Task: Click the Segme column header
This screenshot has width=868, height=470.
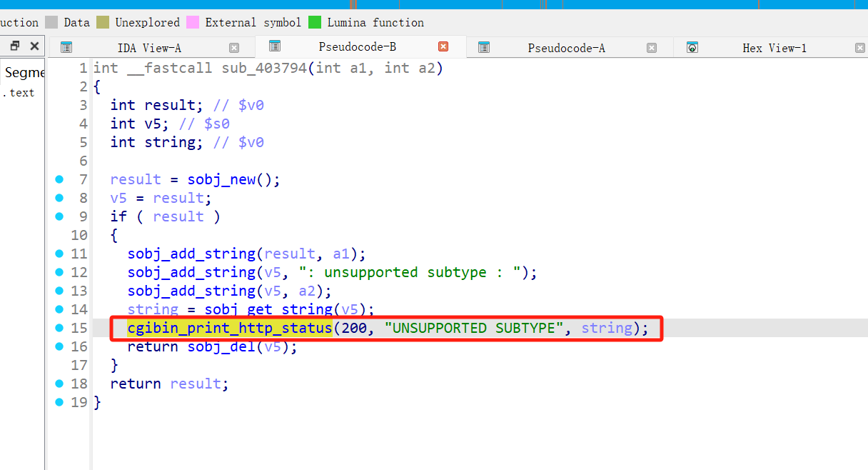Action: (23, 73)
